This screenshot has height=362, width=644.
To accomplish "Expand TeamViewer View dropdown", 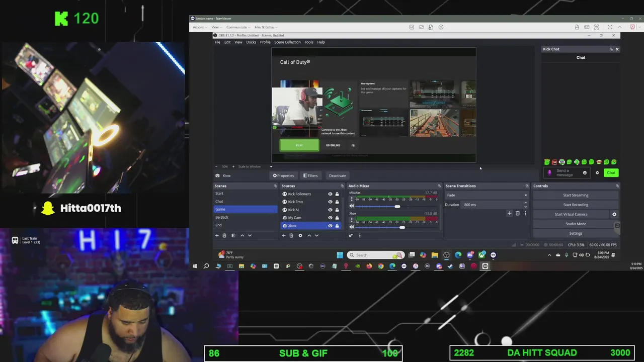I will click(x=216, y=27).
